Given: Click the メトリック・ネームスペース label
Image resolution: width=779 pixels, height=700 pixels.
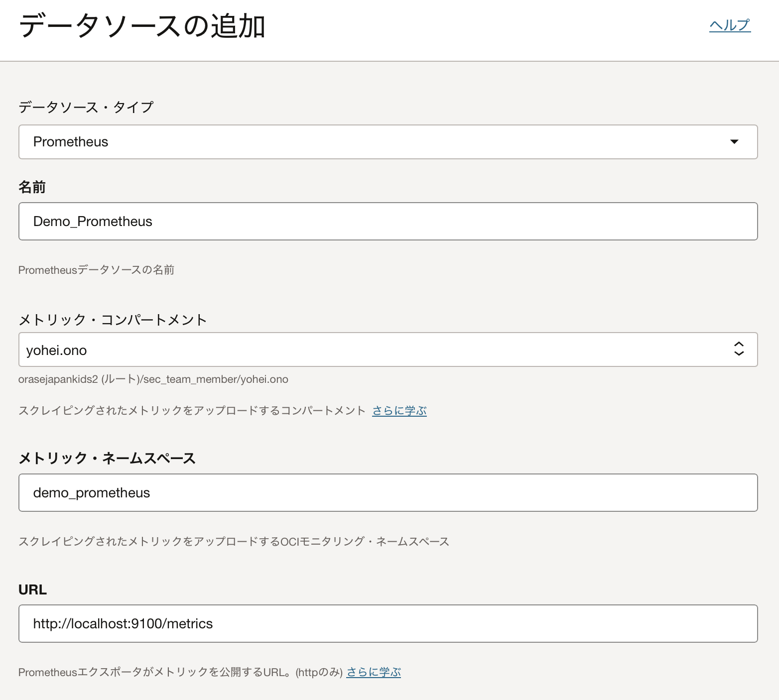Looking at the screenshot, I should [x=107, y=458].
